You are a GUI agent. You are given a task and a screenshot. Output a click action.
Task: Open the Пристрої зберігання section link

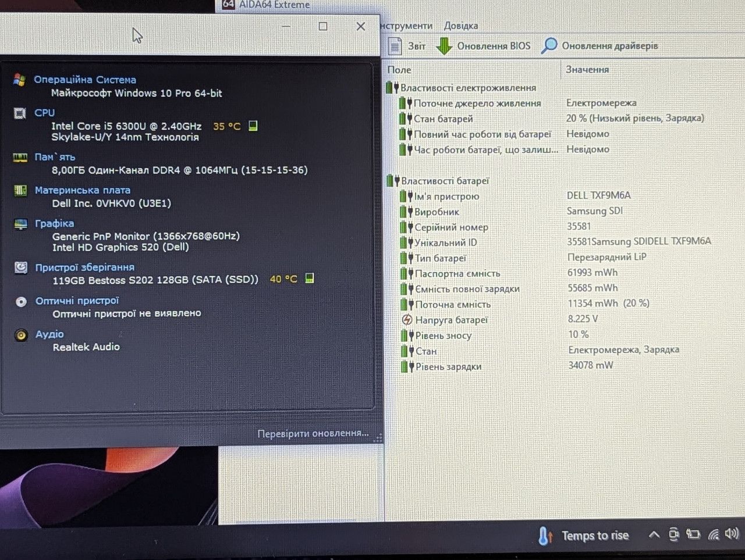click(x=85, y=267)
